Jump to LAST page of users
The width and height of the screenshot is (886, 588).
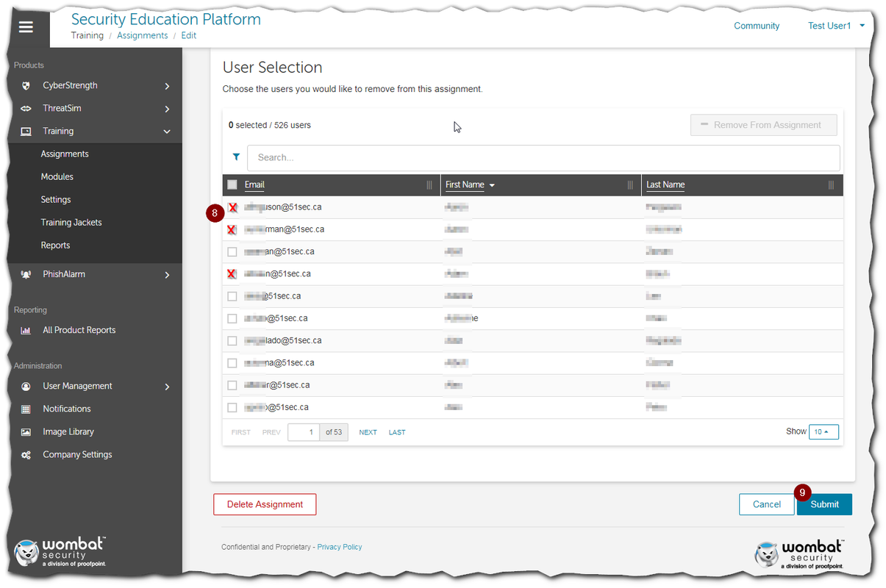point(397,432)
